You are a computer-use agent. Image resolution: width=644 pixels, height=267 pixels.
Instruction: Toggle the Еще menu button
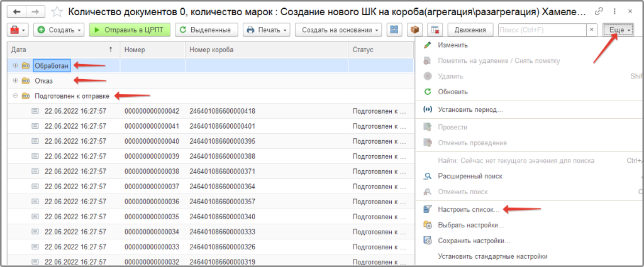click(x=619, y=30)
